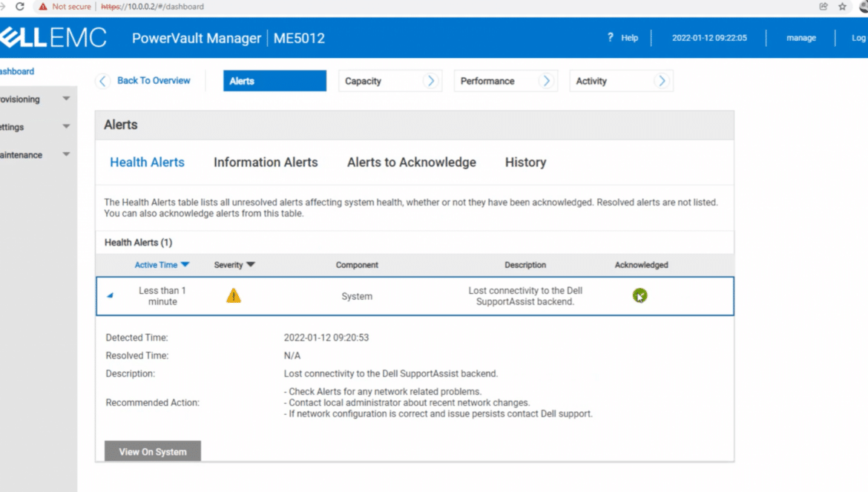Open the History tab
This screenshot has height=492, width=868.
tap(525, 163)
